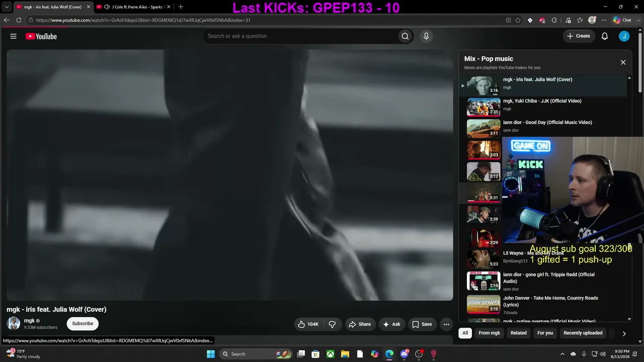Viewport: 644px width, 362px height.
Task: Select the For you filter chip
Action: click(545, 333)
